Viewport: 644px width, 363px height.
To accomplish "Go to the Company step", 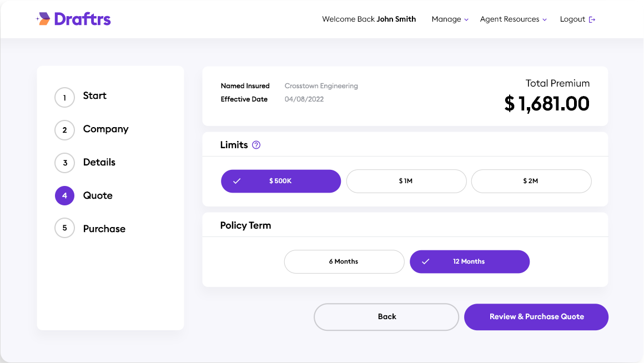I will point(105,129).
